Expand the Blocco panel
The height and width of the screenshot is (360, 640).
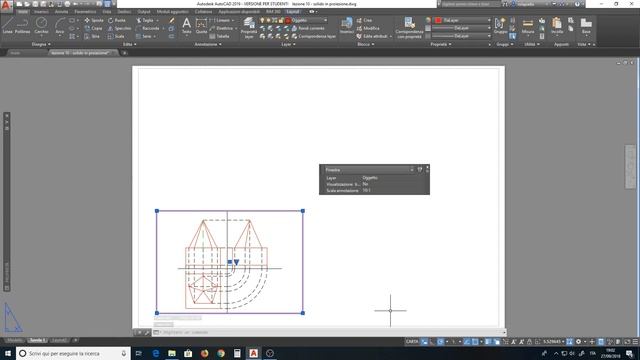(x=366, y=44)
